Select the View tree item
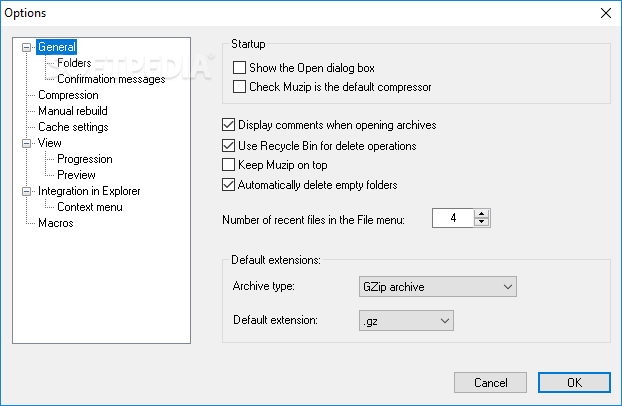Image resolution: width=622 pixels, height=406 pixels. pos(50,143)
